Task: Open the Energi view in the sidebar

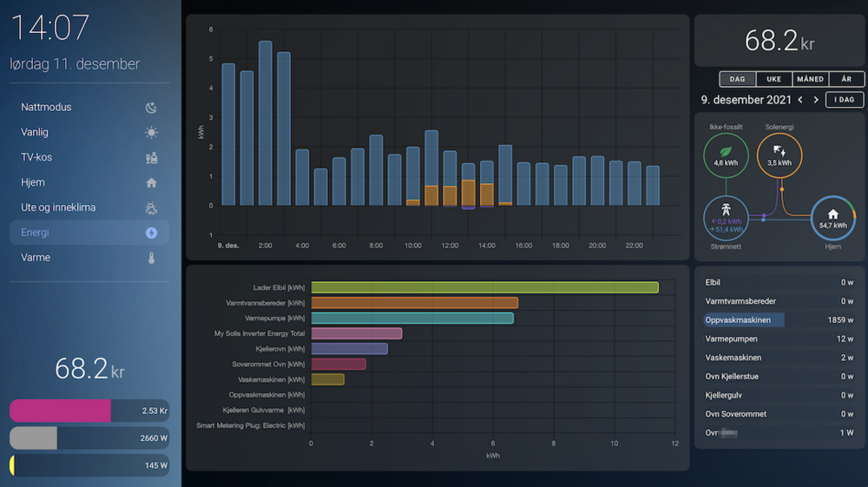Action: click(x=89, y=233)
